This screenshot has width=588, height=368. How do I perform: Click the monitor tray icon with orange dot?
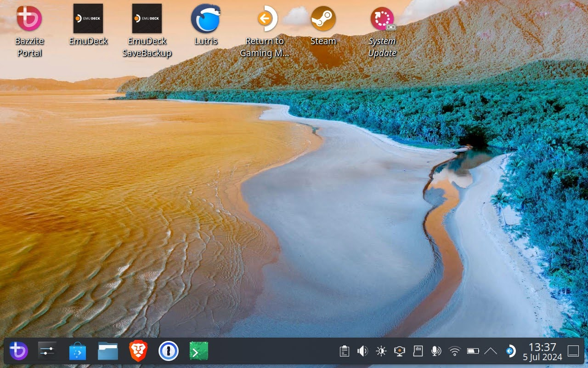pyautogui.click(x=400, y=351)
